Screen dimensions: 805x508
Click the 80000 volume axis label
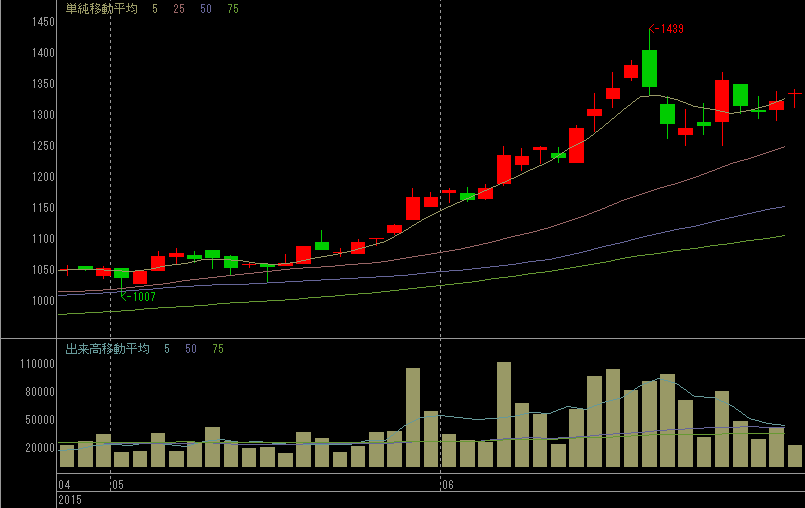tap(40, 392)
